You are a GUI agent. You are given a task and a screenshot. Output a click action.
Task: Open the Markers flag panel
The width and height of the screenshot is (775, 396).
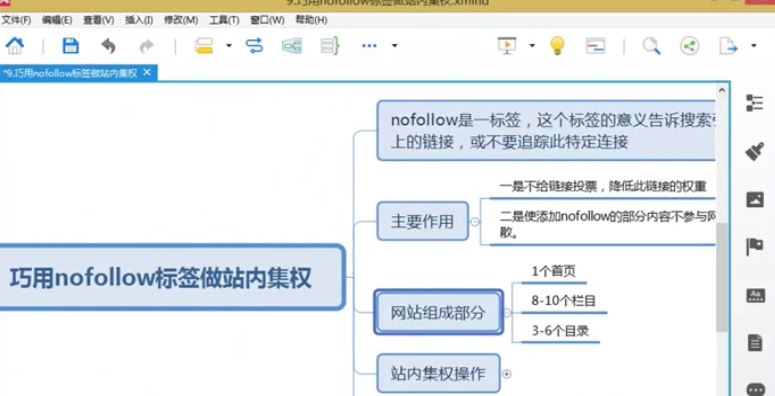pyautogui.click(x=754, y=247)
